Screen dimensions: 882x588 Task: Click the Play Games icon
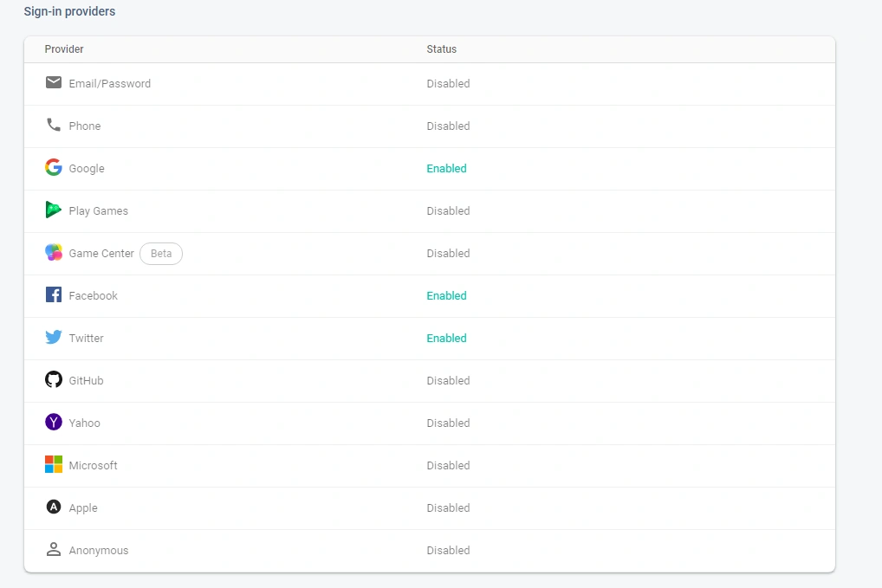[x=54, y=210]
